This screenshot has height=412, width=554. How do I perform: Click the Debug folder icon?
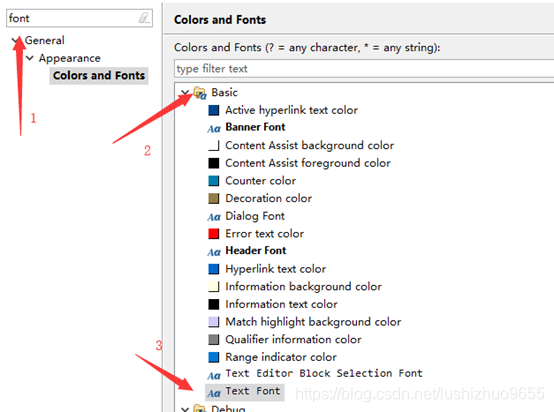[200, 408]
